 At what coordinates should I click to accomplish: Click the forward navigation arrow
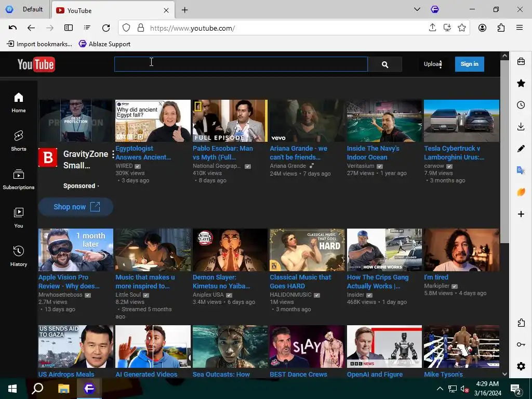[50, 28]
